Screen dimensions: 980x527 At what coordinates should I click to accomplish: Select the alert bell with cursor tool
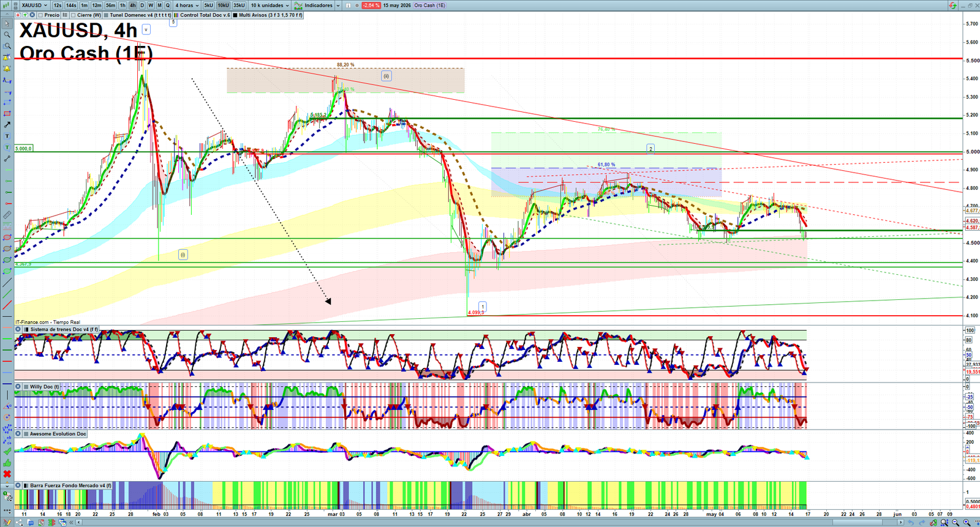[7, 57]
